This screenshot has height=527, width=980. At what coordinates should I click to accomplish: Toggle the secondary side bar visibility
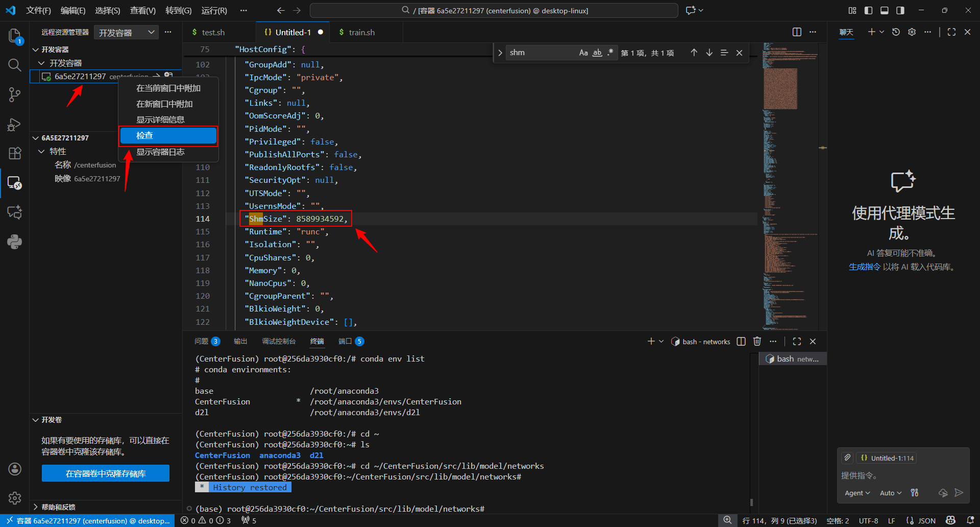pyautogui.click(x=900, y=10)
